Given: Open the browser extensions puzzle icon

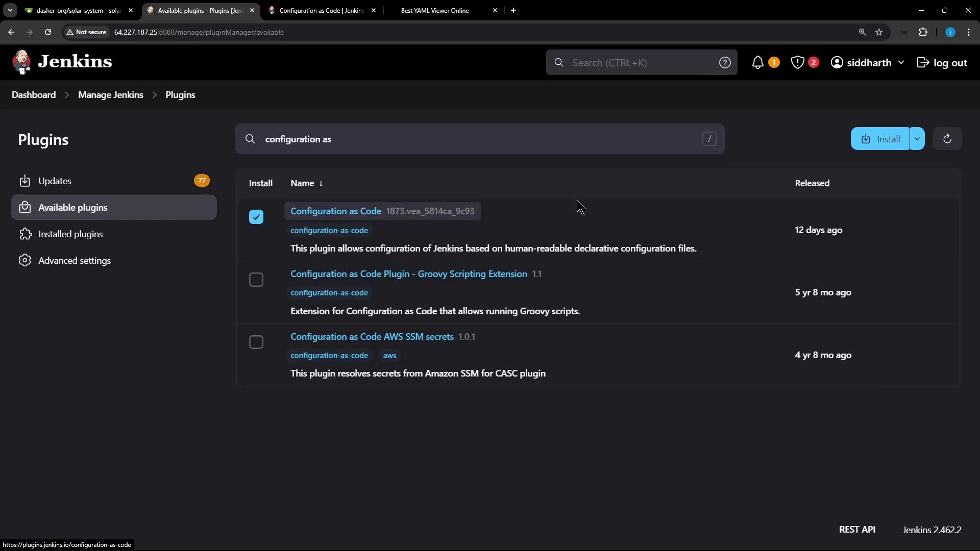Looking at the screenshot, I should pyautogui.click(x=923, y=32).
